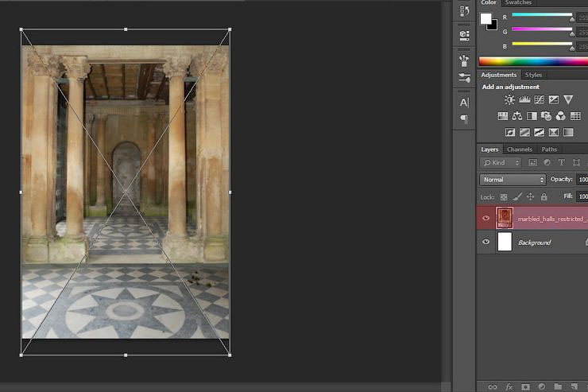This screenshot has height=392, width=588.
Task: Hide the Background layer
Action: point(485,242)
